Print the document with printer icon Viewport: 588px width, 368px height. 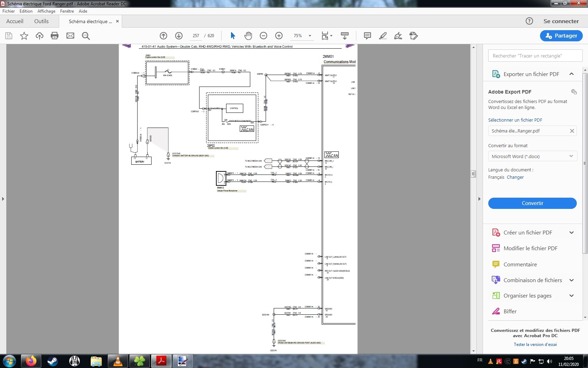pos(55,36)
